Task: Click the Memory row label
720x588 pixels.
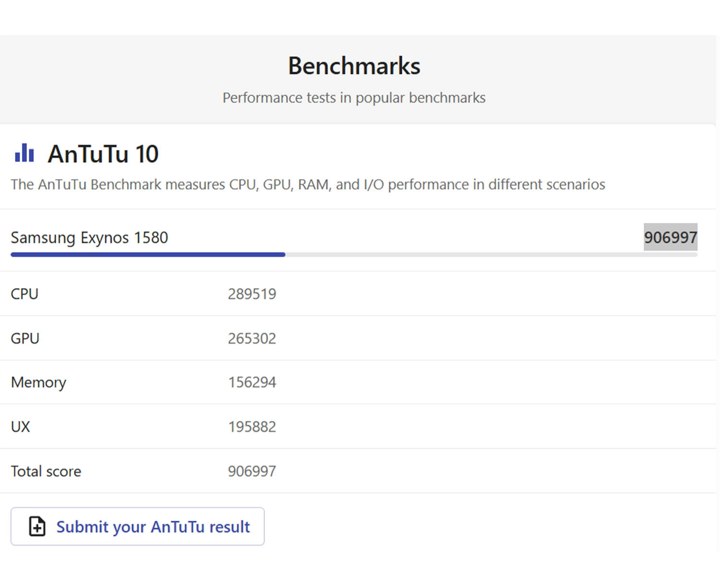Action: 38,383
